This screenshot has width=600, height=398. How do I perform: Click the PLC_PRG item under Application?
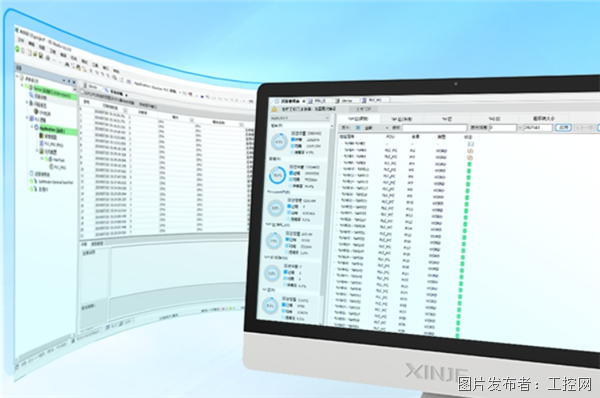54,144
